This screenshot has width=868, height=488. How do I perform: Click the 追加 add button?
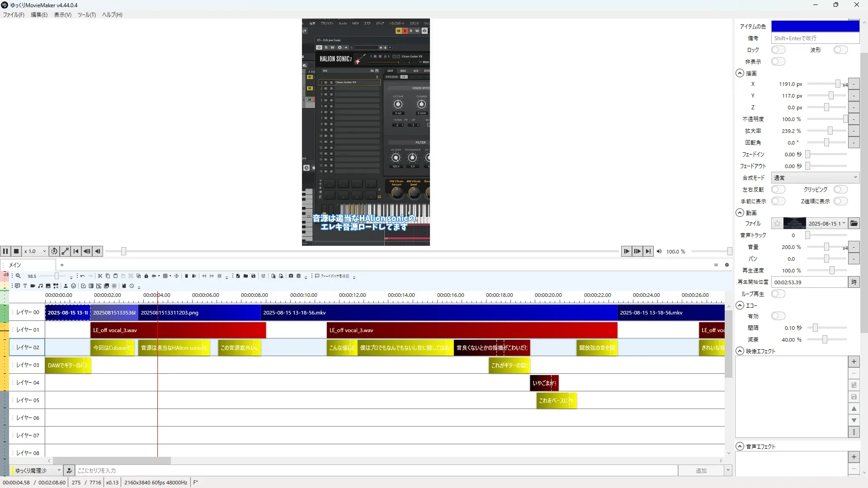pos(701,470)
